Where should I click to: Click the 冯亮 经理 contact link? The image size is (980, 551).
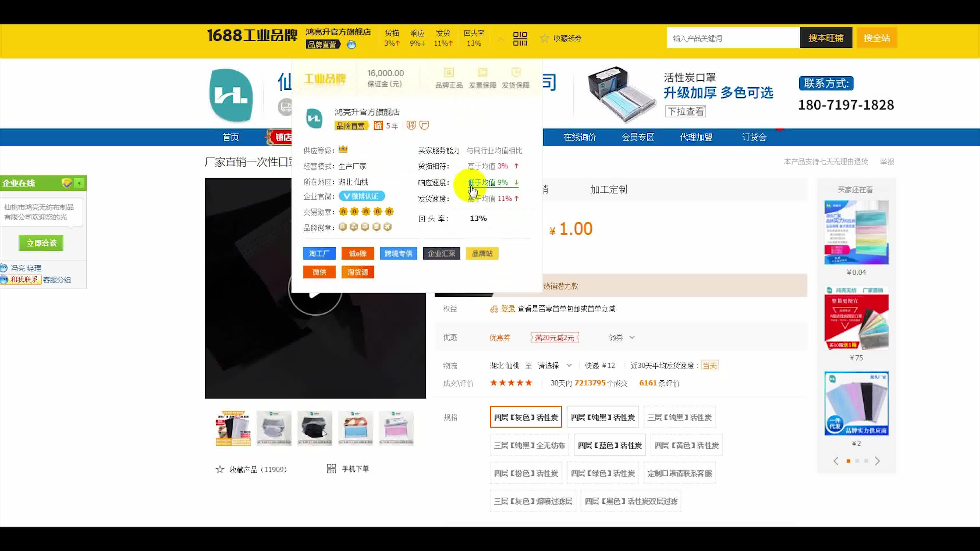(x=26, y=268)
